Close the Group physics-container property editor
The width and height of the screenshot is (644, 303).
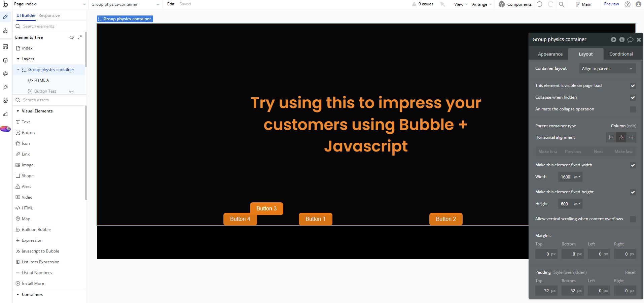coord(639,40)
